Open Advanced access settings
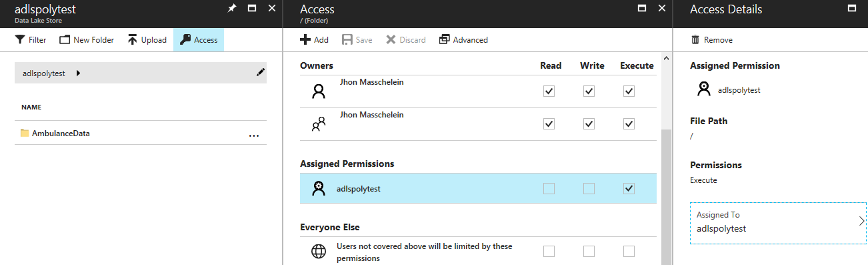Screen dimensions: 868x265 point(463,40)
